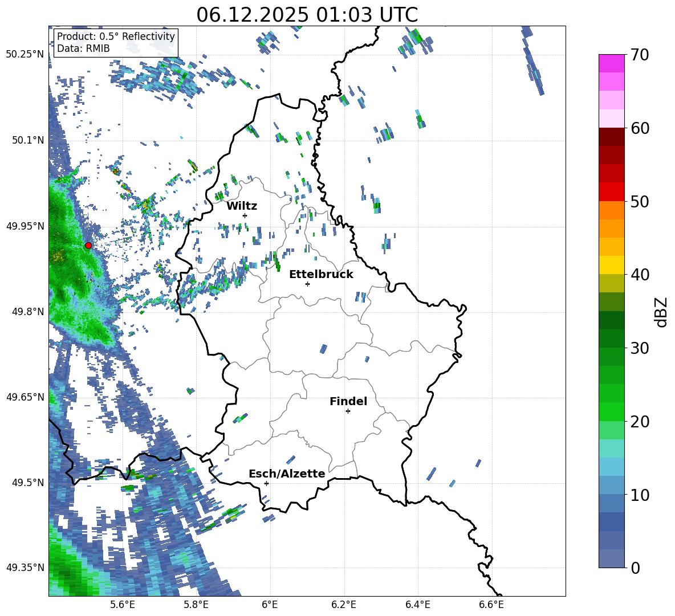Click the Ettelbruck city label

tap(321, 275)
